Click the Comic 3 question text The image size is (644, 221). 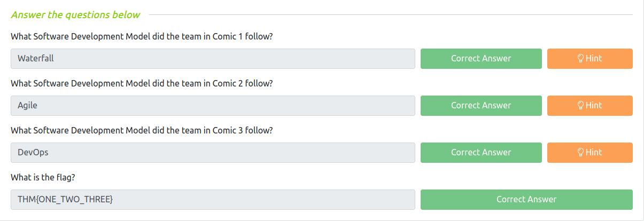click(x=142, y=131)
